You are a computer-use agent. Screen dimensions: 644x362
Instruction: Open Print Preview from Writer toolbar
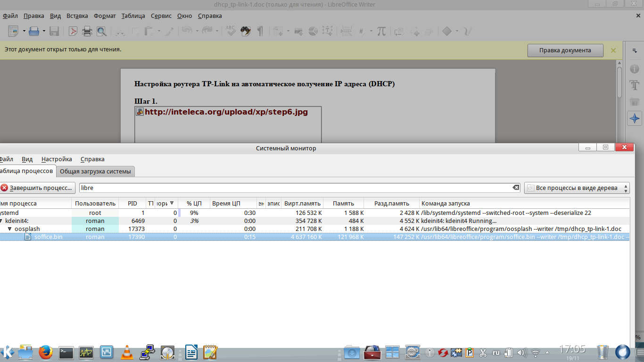click(x=101, y=31)
